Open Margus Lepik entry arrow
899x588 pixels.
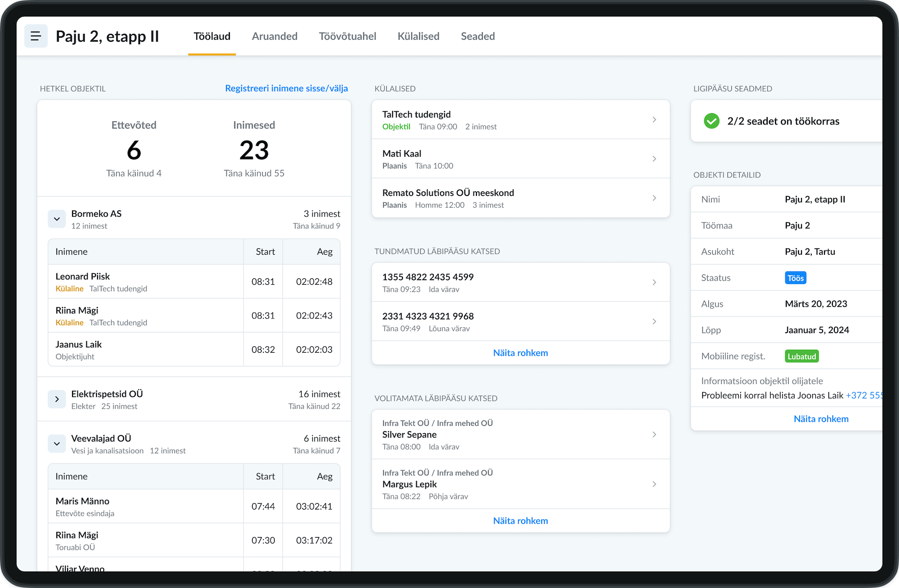[x=654, y=484]
